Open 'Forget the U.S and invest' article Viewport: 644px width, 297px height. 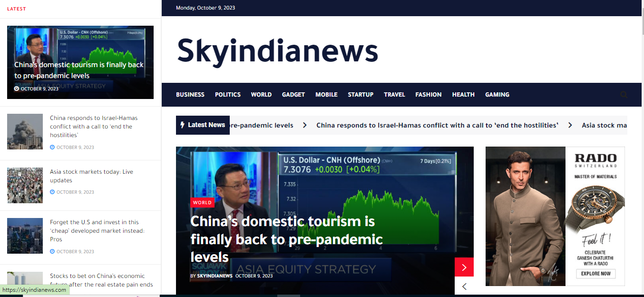97,231
